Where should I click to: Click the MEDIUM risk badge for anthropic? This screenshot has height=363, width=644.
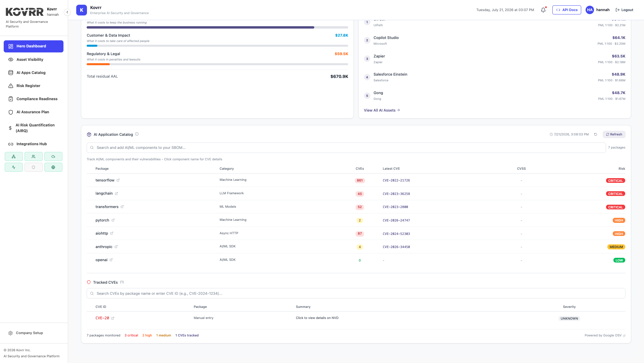coord(616,247)
